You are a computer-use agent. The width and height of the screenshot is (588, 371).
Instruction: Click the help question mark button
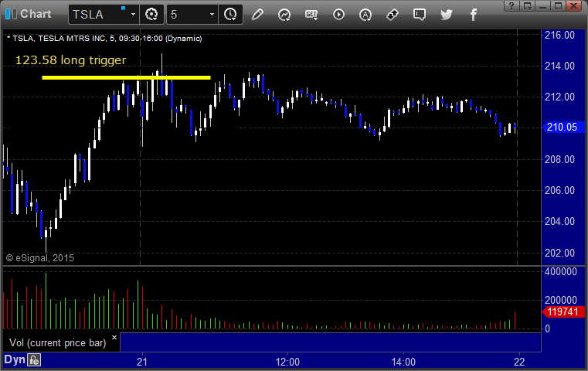click(512, 5)
